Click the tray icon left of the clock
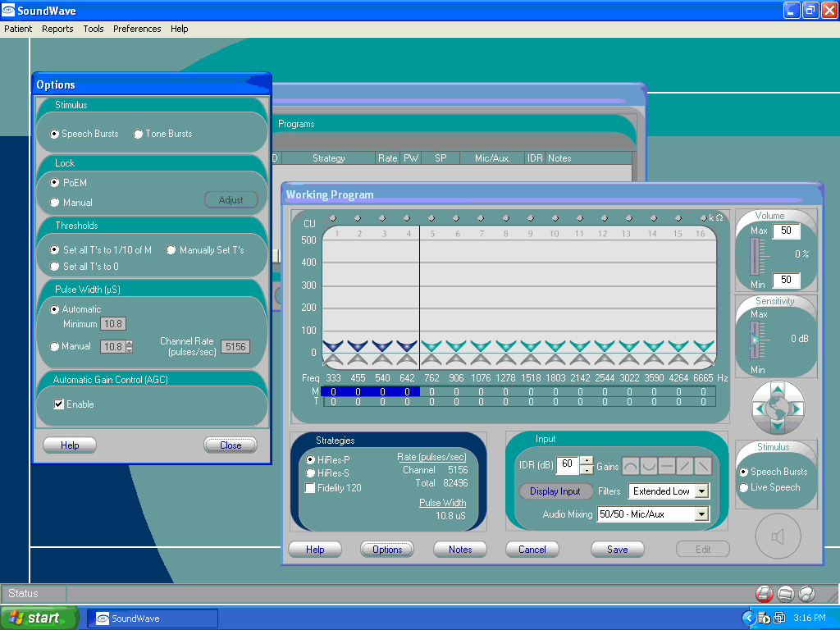The image size is (840, 630). 779,618
